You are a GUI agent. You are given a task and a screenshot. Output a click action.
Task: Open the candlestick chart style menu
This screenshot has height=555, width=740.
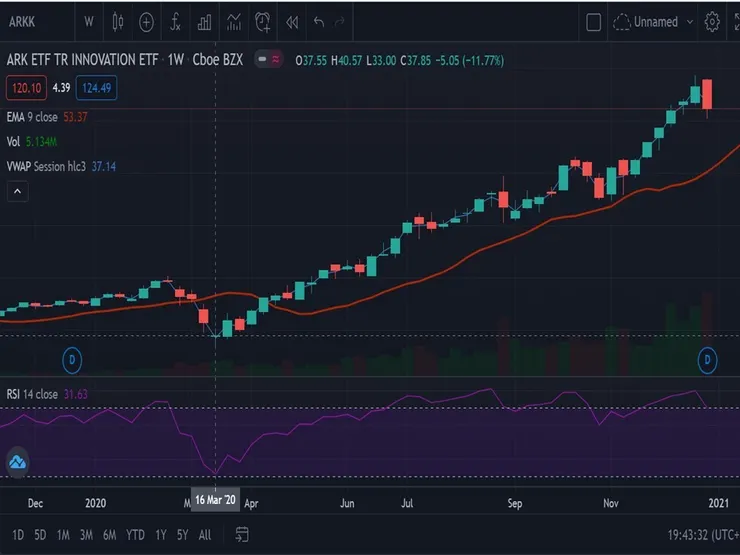(x=118, y=22)
